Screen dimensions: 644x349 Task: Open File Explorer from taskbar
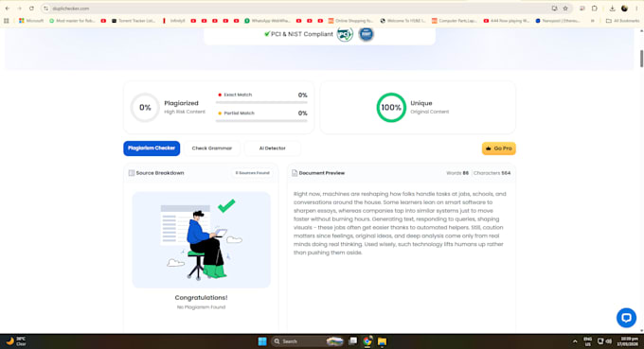click(382, 341)
